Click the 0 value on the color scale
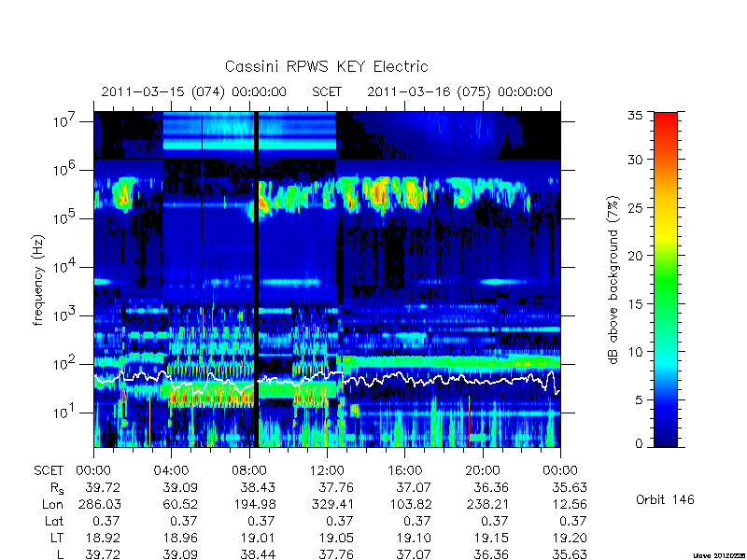 [x=639, y=442]
